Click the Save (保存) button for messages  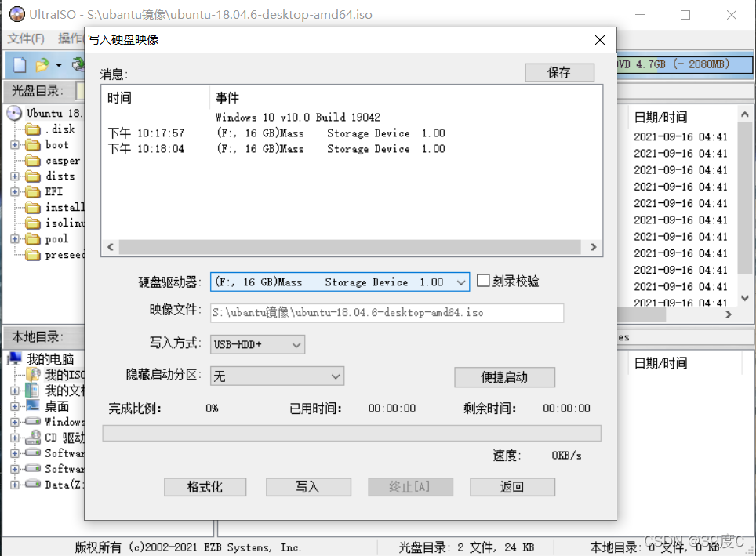pyautogui.click(x=559, y=73)
